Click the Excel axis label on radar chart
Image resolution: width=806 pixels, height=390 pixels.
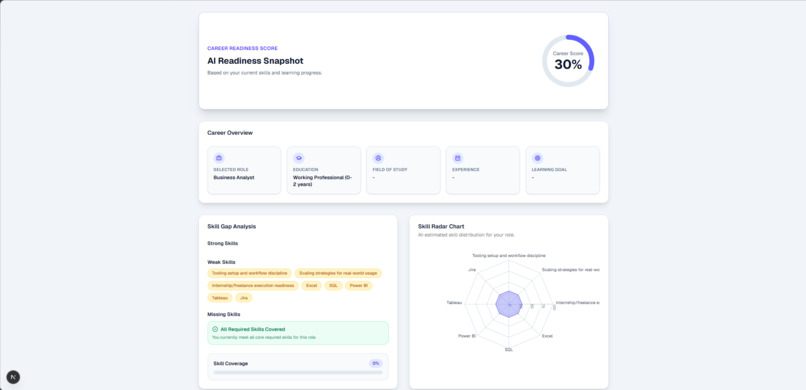(547, 336)
